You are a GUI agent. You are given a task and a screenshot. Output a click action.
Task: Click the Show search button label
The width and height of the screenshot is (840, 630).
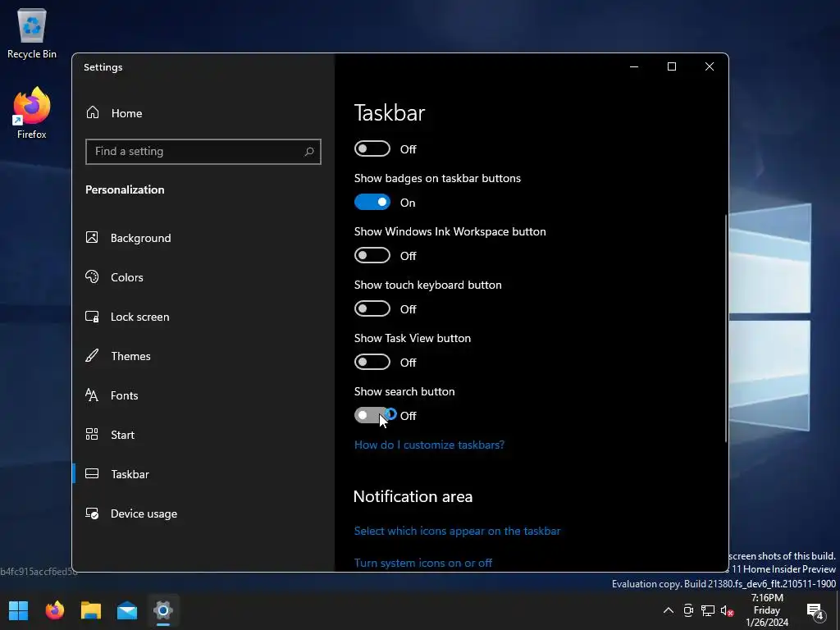tap(404, 391)
